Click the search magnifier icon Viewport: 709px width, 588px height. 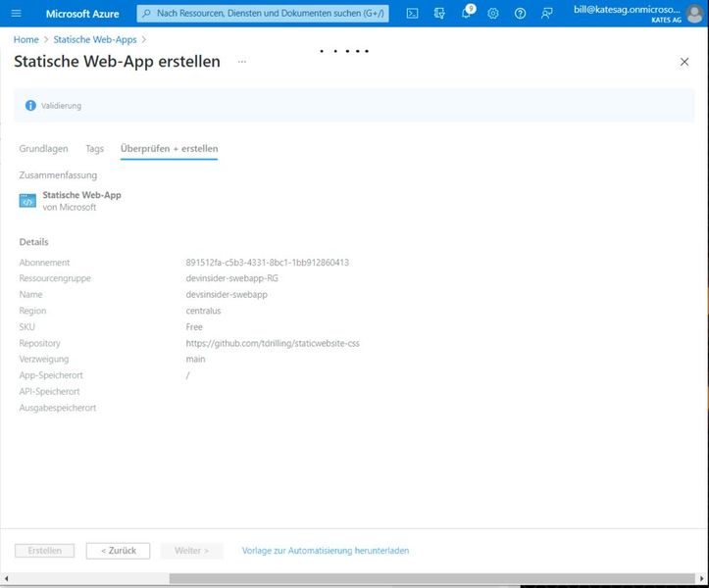pyautogui.click(x=146, y=14)
